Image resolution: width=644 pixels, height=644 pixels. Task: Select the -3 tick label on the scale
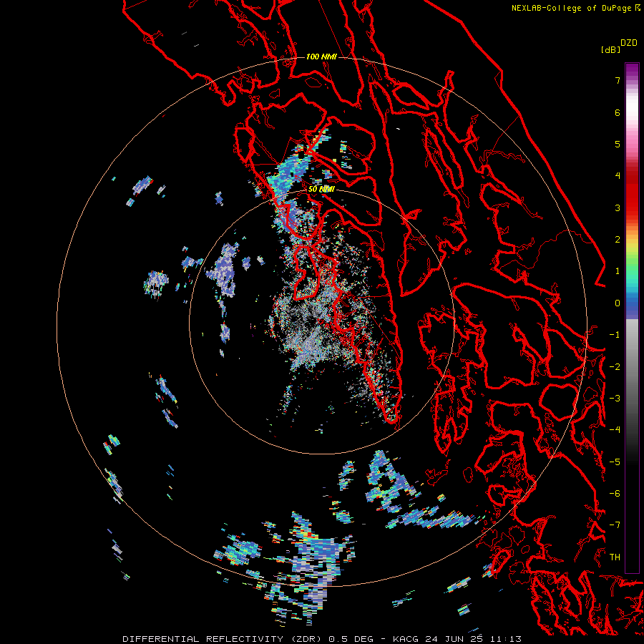click(x=615, y=399)
